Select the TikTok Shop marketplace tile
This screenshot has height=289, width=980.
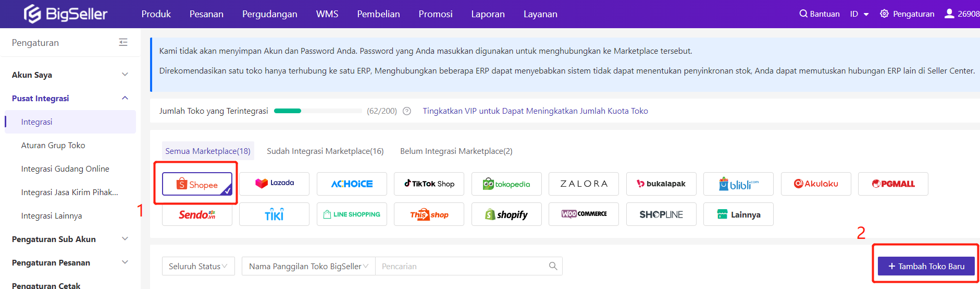(429, 184)
